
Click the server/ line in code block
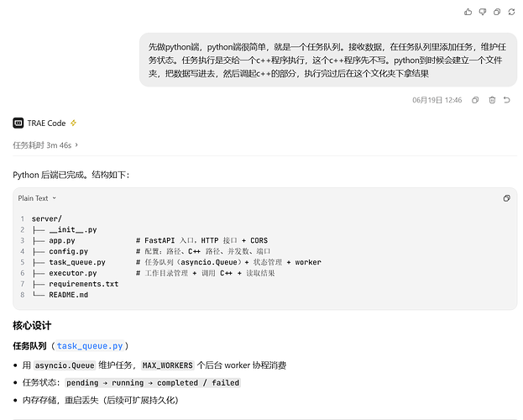(x=47, y=219)
